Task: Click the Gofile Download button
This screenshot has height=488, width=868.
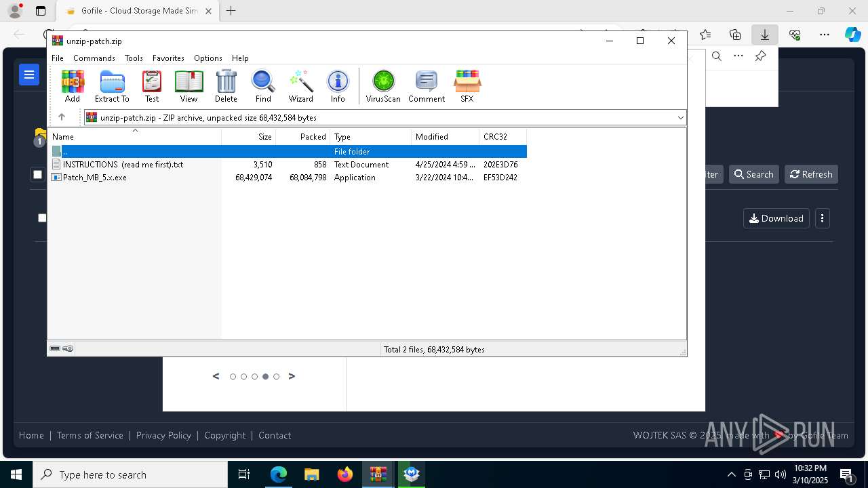Action: (776, 218)
